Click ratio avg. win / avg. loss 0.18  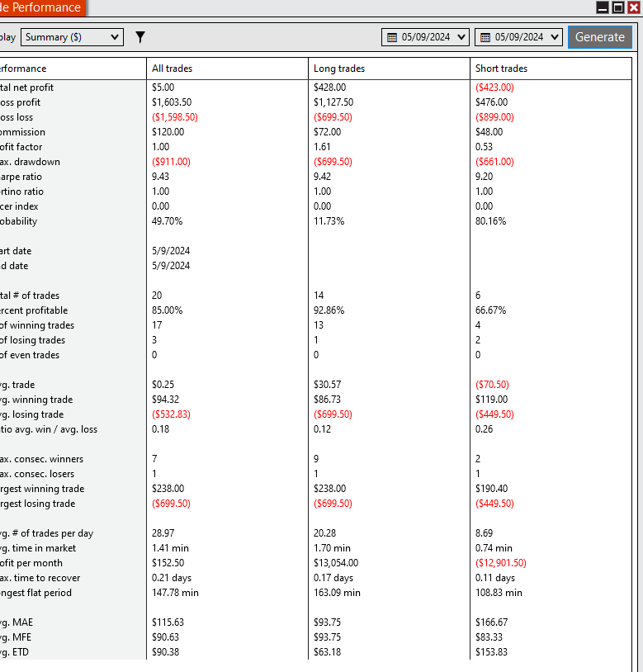click(161, 429)
